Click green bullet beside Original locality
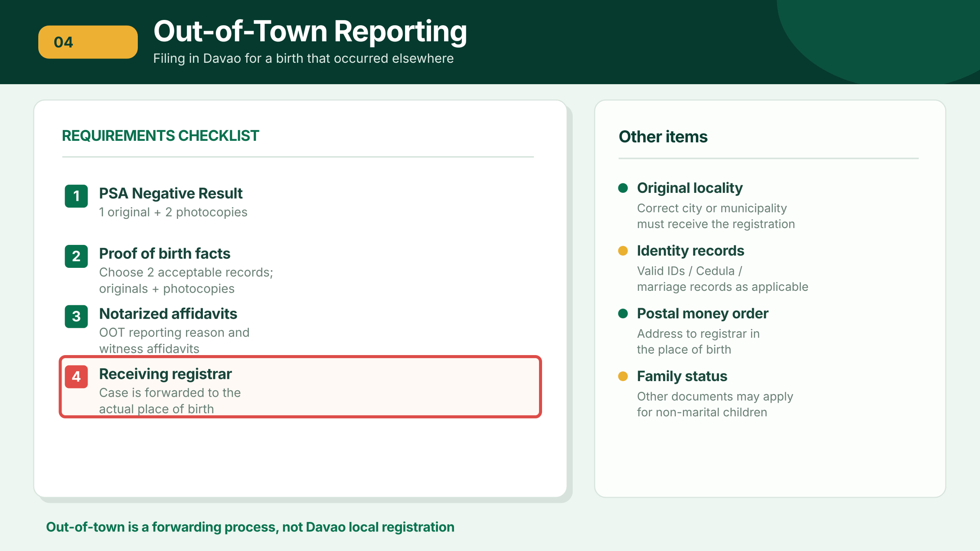The width and height of the screenshot is (980, 551). click(x=623, y=188)
